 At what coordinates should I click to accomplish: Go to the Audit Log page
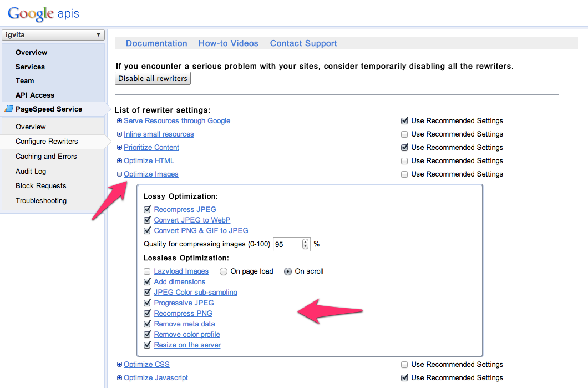(x=31, y=172)
